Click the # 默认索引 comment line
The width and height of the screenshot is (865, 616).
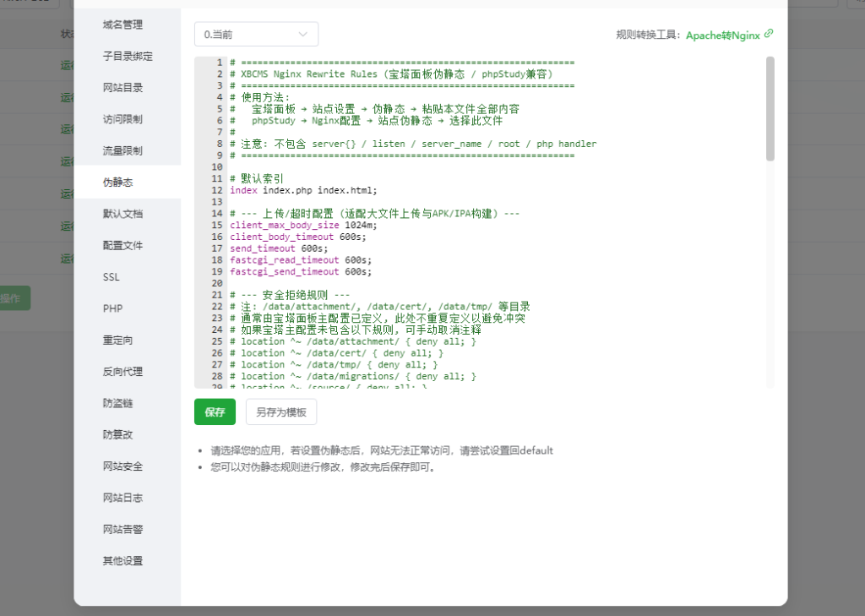click(257, 179)
